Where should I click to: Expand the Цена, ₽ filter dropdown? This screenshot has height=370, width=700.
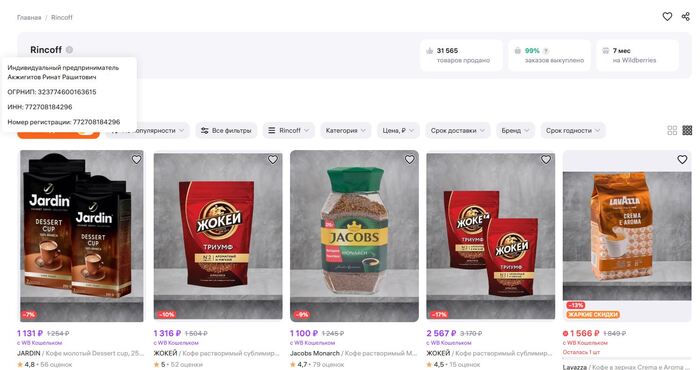[x=398, y=130]
